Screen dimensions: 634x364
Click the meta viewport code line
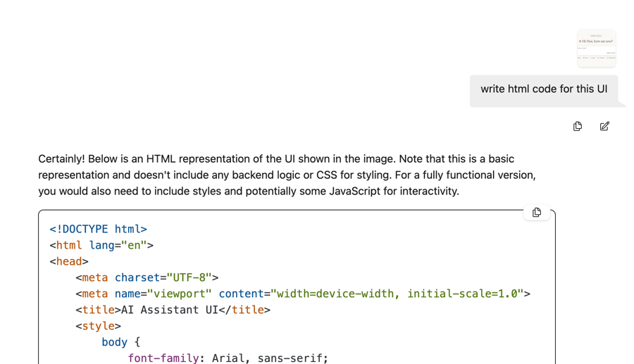click(302, 294)
